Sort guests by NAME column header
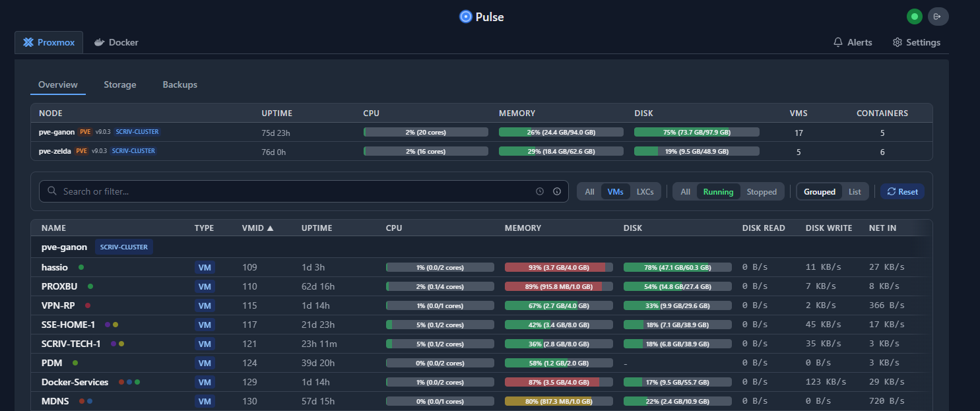980x411 pixels. tap(53, 228)
